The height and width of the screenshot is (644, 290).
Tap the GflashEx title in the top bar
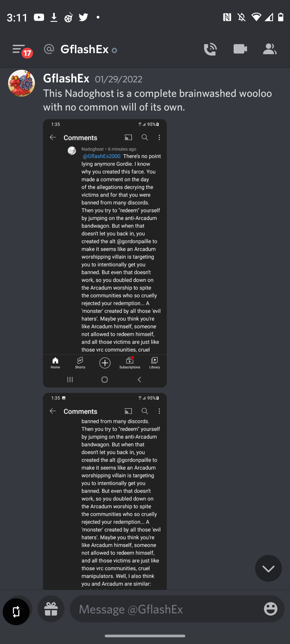(x=85, y=49)
